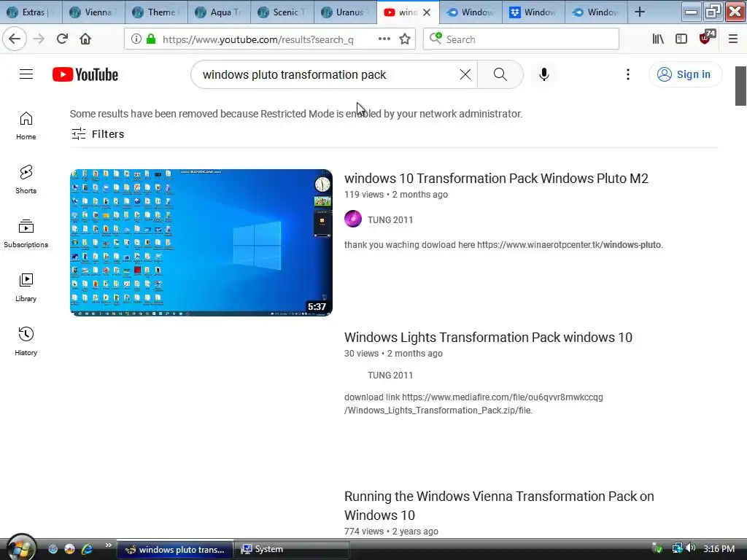Click the green padlock security icon
The image size is (747, 560).
click(x=151, y=39)
